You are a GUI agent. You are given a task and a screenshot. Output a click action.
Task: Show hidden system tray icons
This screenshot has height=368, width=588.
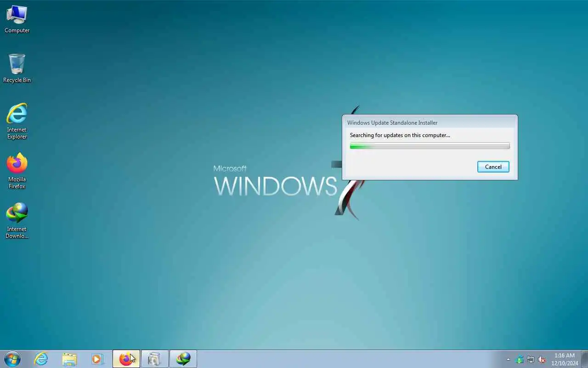pyautogui.click(x=508, y=359)
